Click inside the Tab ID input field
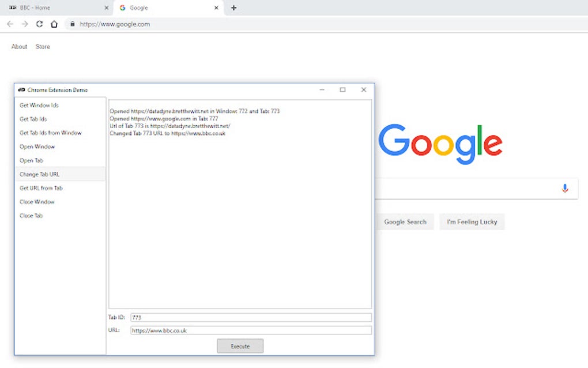Image resolution: width=588 pixels, height=368 pixels. (250, 317)
